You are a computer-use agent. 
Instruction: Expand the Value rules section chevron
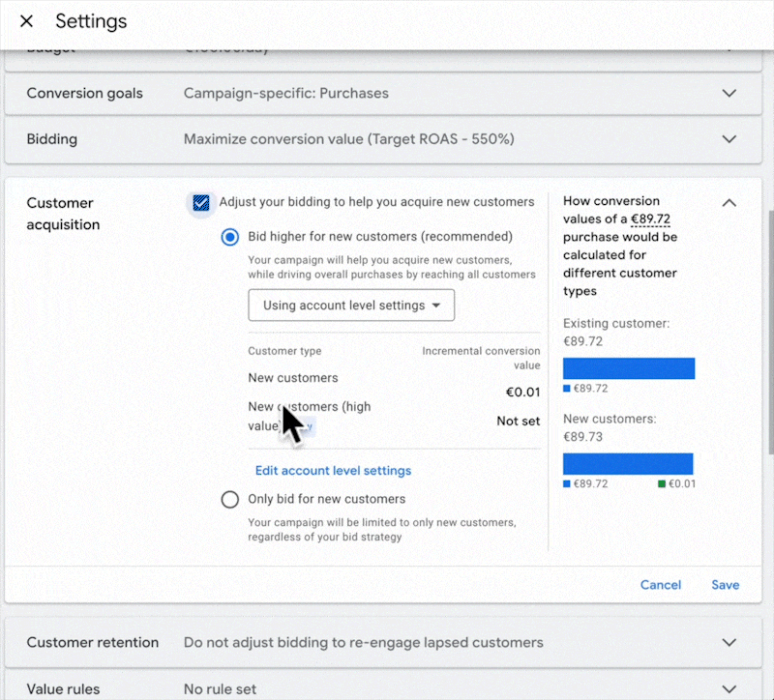pos(729,689)
